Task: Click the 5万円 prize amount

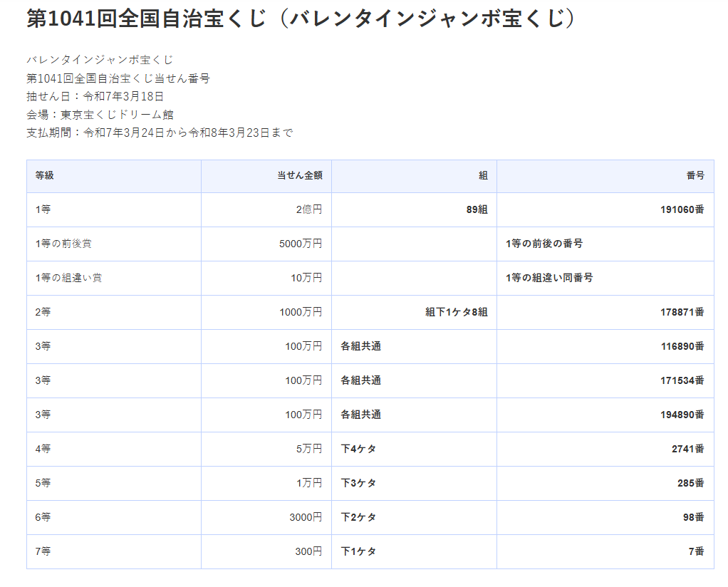Action: (309, 449)
